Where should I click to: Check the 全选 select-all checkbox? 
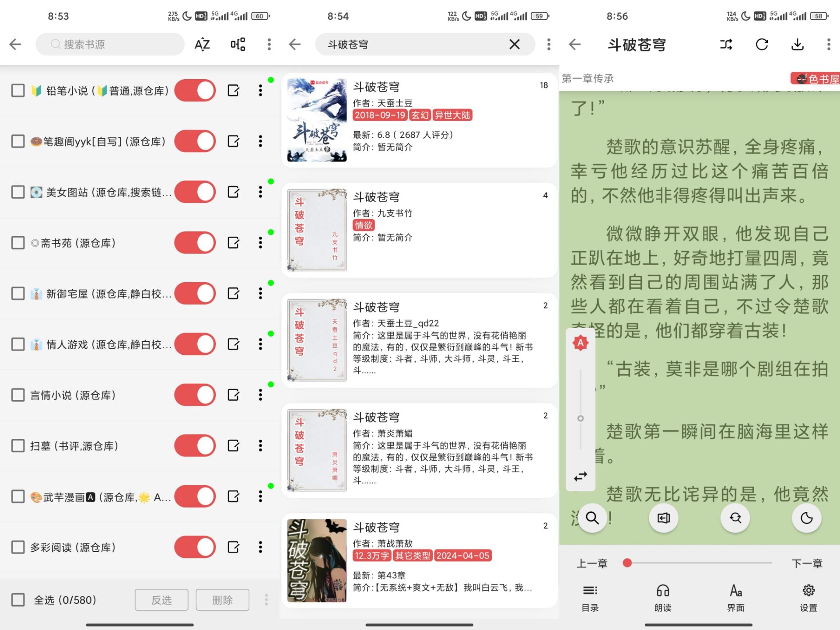[x=17, y=600]
